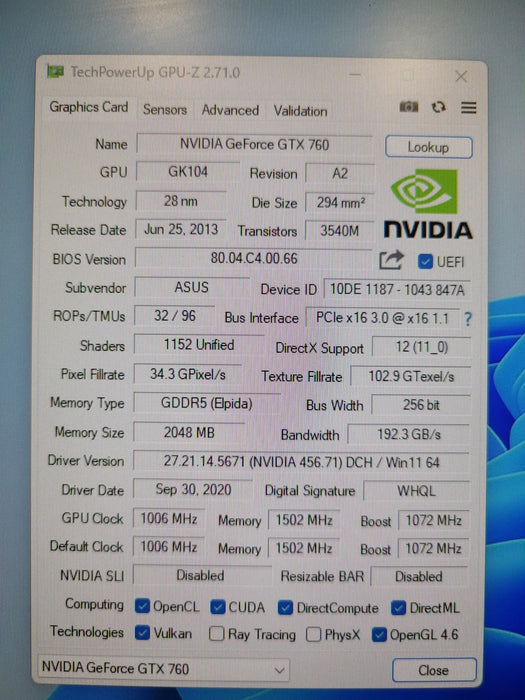Screen dimensions: 525x700
Task: Click the DirectX Support value 12 (11_0)
Action: [x=422, y=347]
